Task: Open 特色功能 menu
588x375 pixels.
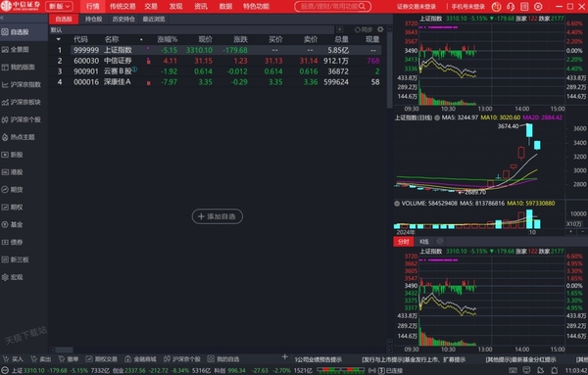Action: point(256,7)
